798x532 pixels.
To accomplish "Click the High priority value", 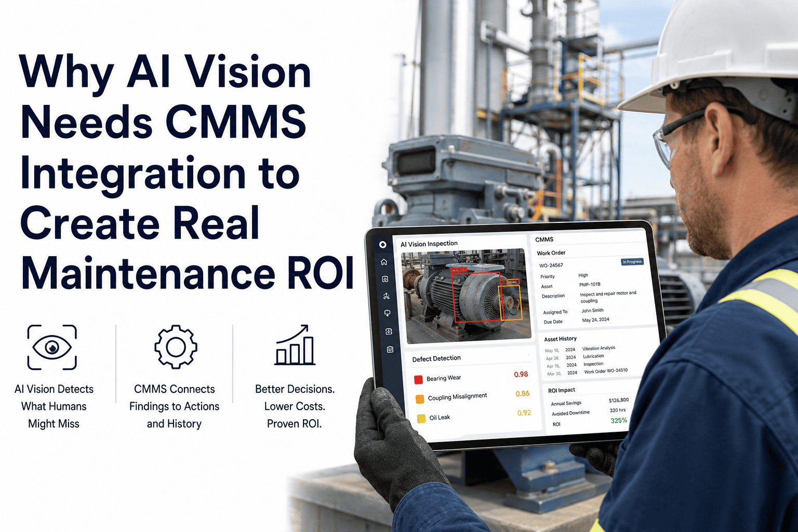I will pyautogui.click(x=583, y=275).
